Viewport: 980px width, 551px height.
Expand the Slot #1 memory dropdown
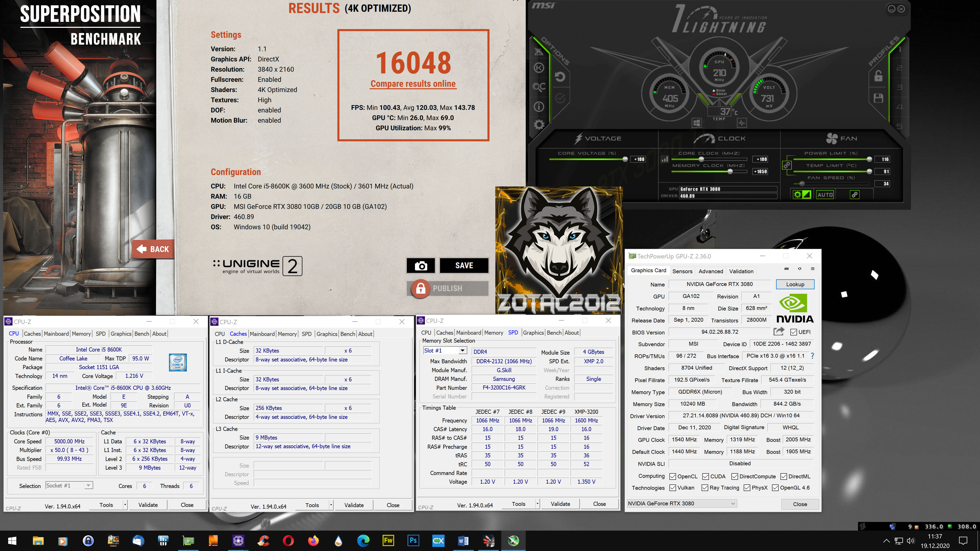pos(462,350)
